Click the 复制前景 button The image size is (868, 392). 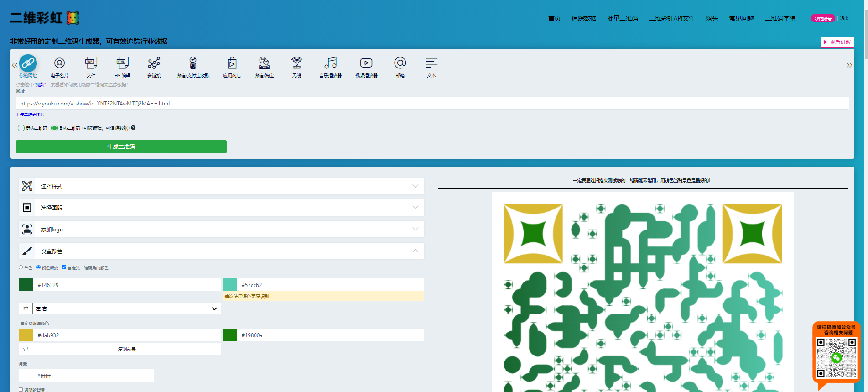coord(127,349)
